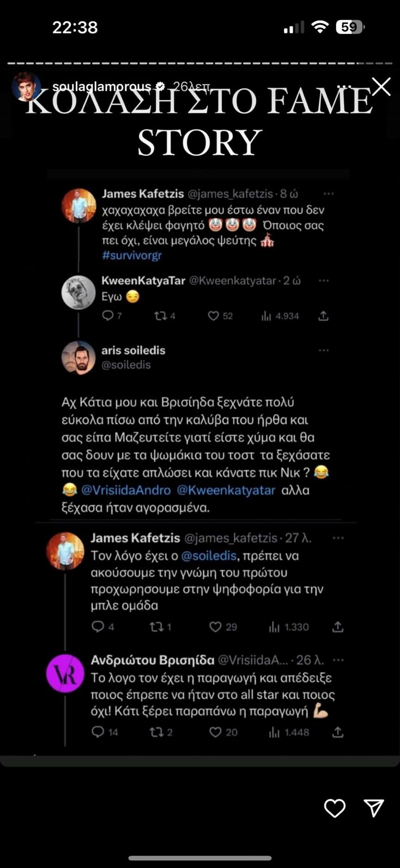Open more options on Ανδριώτου Βρισηίδα tweet
The width and height of the screenshot is (400, 868).
(x=338, y=660)
